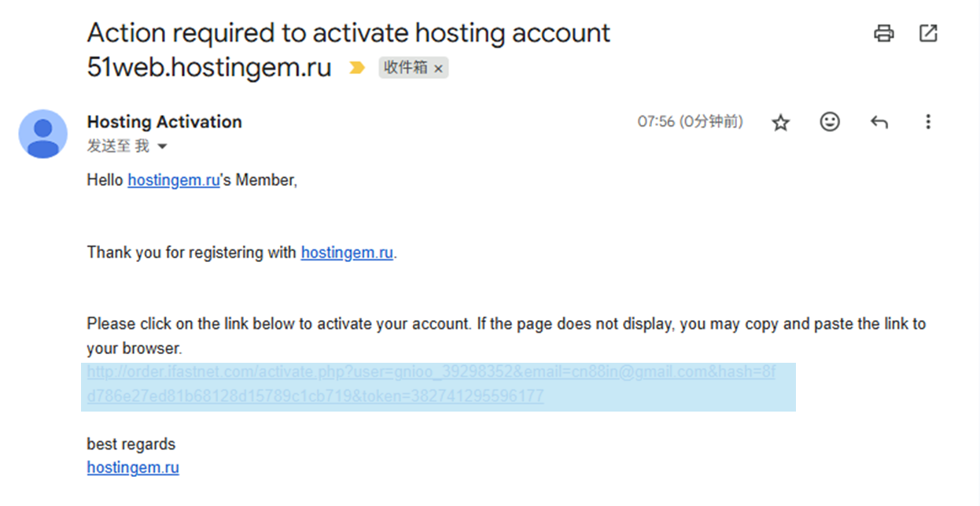
Task: Open hostingem.ru link below 'best regards'
Action: [133, 467]
